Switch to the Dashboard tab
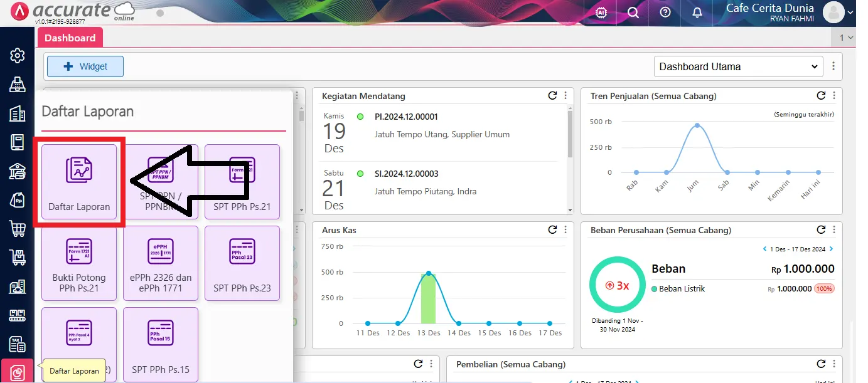This screenshot has width=868, height=383. tap(70, 38)
